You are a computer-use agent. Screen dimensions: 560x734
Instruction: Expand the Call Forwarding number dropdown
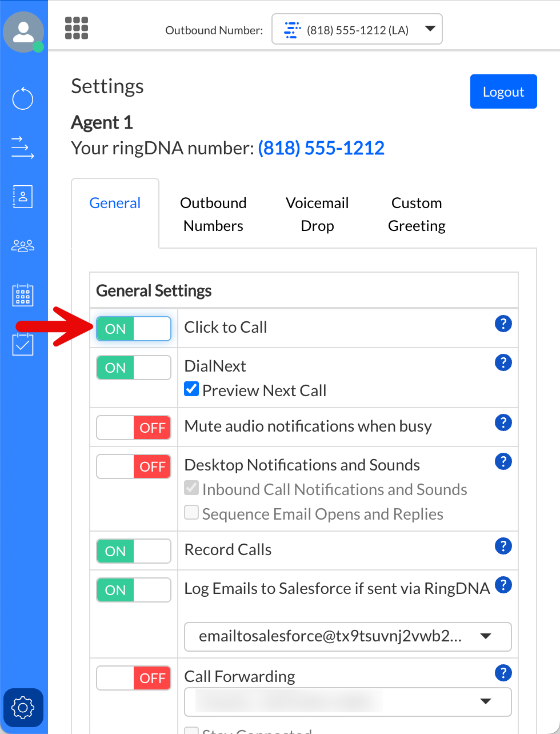(347, 702)
